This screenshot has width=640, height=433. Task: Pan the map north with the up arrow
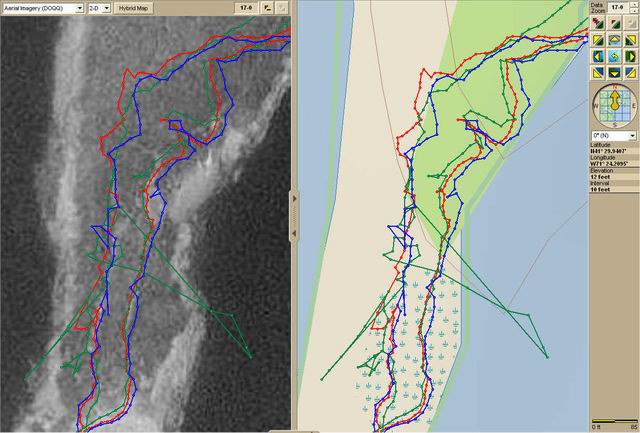[613, 39]
